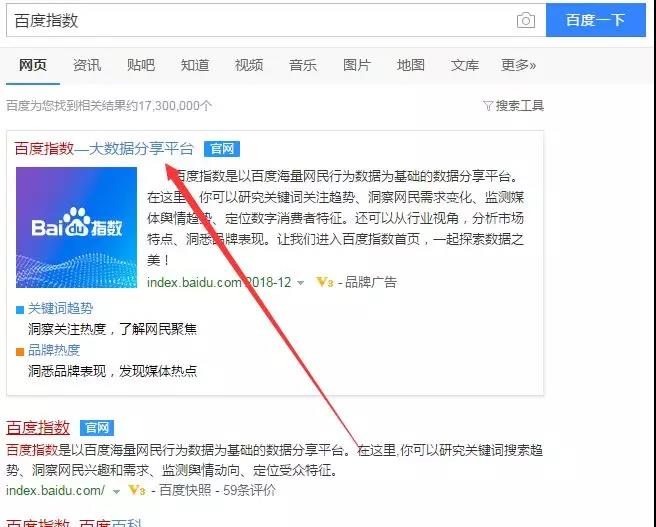Open second 百度指数 result title link

(38, 427)
